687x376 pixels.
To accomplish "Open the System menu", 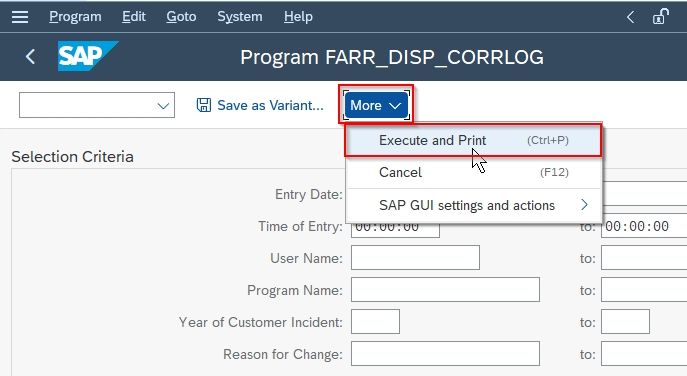I will pyautogui.click(x=240, y=17).
